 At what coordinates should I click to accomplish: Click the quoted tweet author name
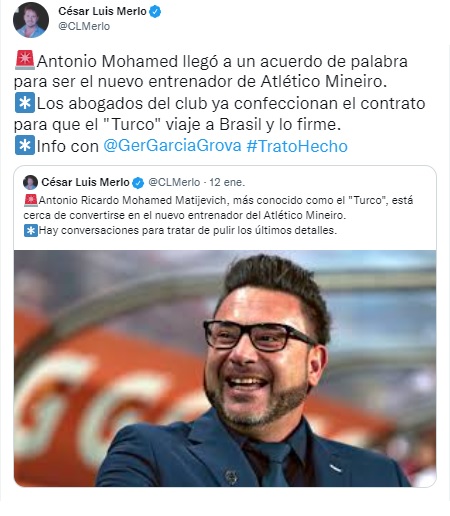click(85, 182)
